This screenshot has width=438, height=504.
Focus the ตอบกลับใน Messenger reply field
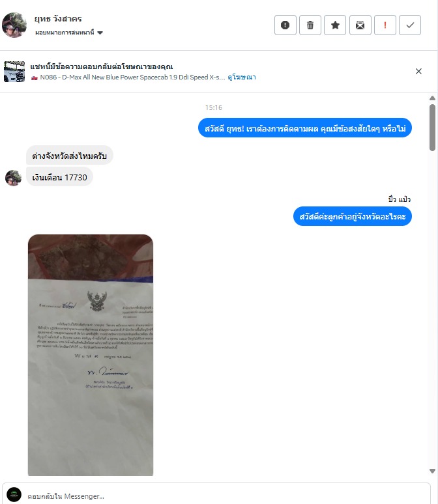pyautogui.click(x=226, y=496)
